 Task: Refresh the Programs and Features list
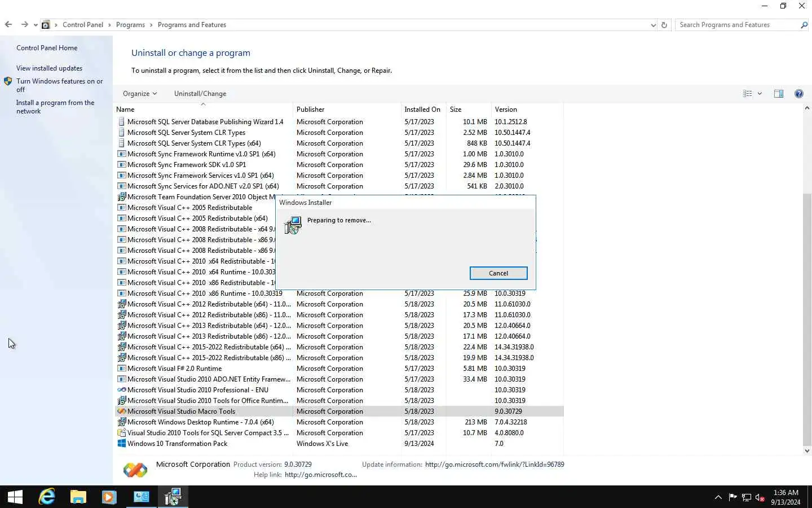(664, 25)
